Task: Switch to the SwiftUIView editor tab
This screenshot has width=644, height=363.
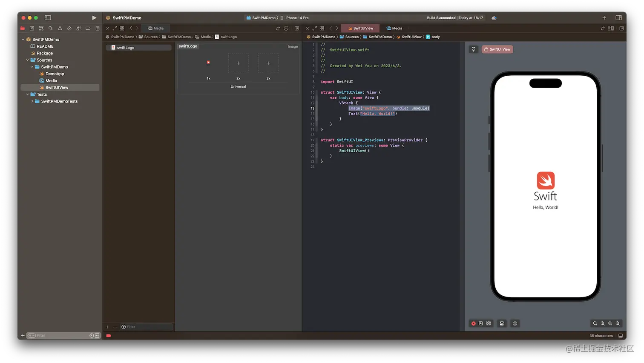Action: (360, 29)
